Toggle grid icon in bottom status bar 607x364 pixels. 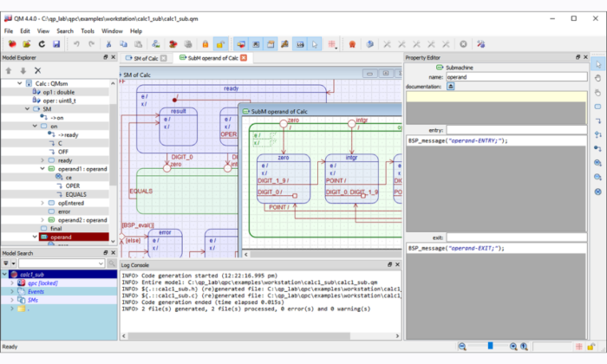[579, 347]
